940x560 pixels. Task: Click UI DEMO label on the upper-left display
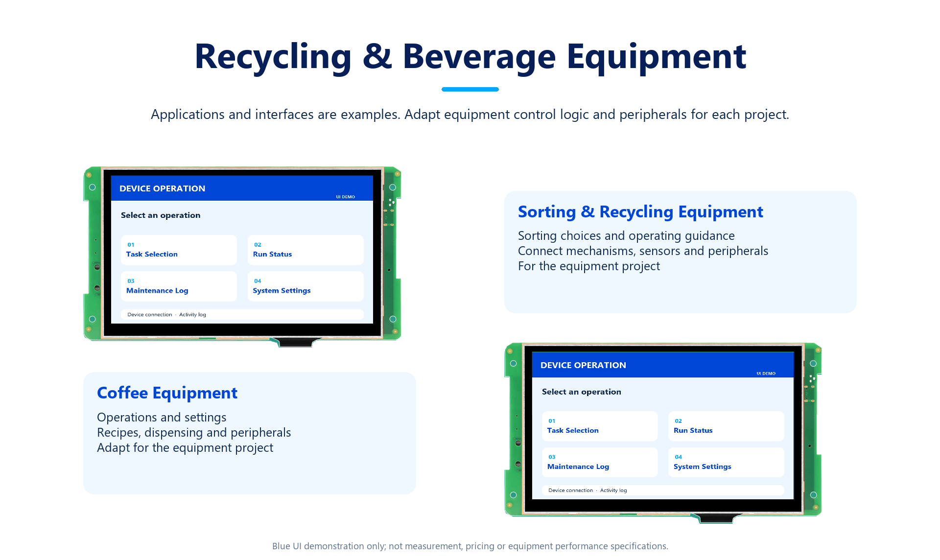tap(346, 197)
